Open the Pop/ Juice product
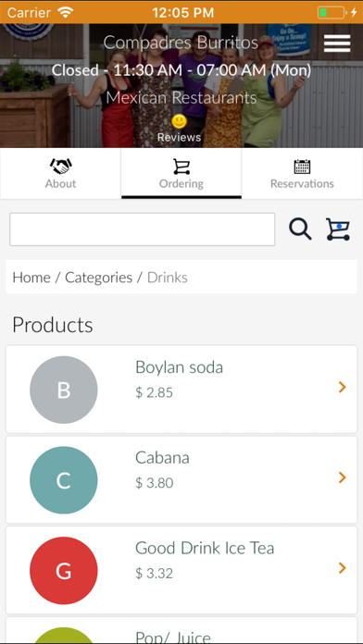Image resolution: width=363 pixels, height=644 pixels. pos(181,630)
